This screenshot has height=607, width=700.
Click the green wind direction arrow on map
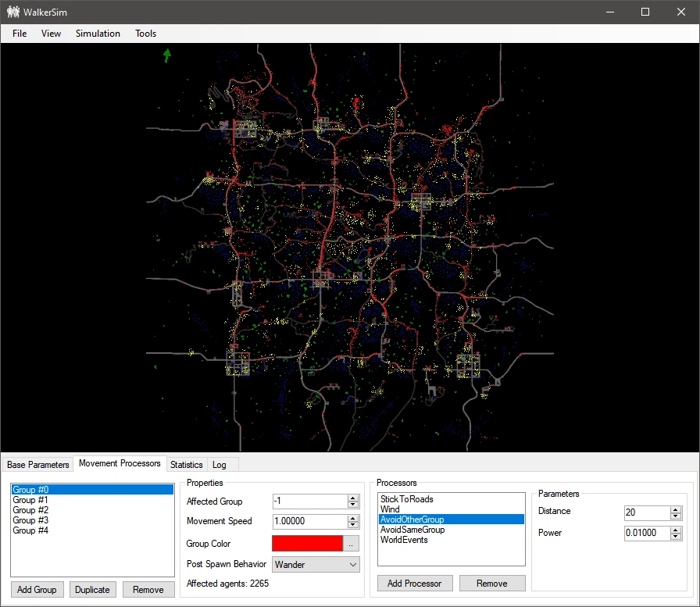(x=166, y=55)
